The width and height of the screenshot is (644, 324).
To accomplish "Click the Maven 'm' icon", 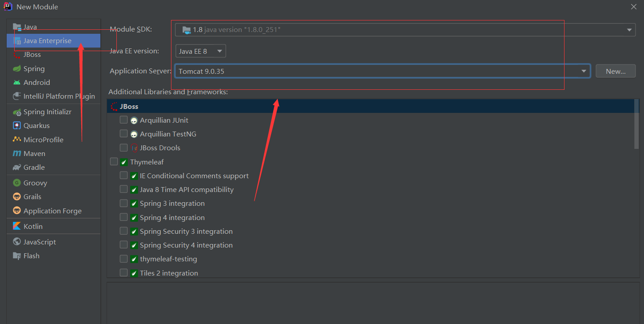I will (17, 153).
